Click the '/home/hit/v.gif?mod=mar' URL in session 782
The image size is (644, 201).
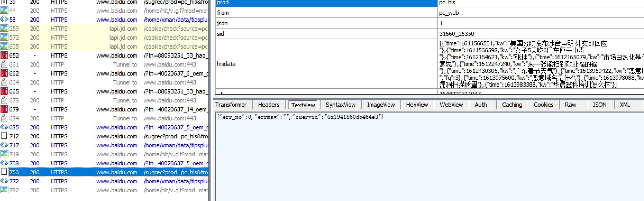176,190
